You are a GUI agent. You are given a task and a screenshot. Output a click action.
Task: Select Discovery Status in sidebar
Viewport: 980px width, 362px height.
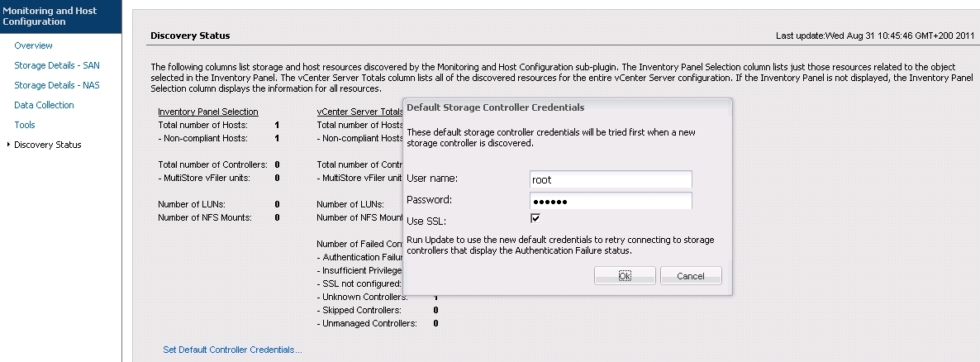pyautogui.click(x=47, y=145)
